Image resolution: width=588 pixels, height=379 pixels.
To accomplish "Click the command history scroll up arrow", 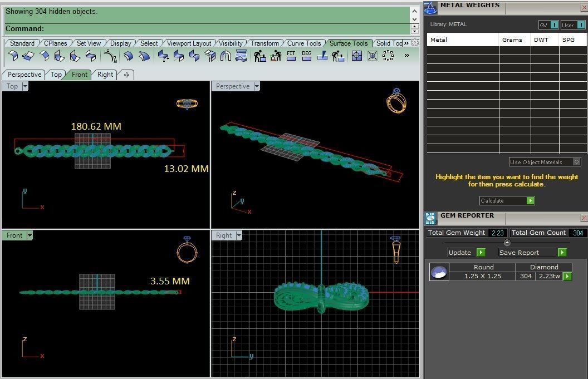I will click(414, 11).
